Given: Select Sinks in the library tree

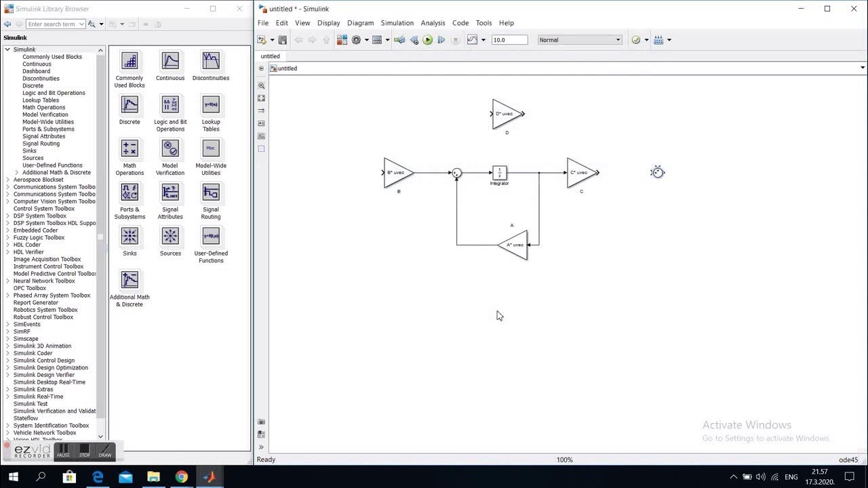Looking at the screenshot, I should click(x=29, y=150).
